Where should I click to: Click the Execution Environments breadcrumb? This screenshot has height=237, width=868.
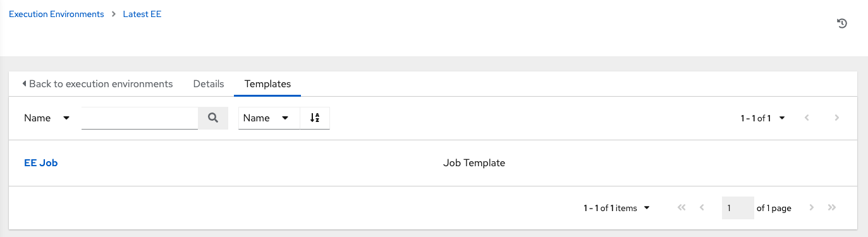(56, 14)
